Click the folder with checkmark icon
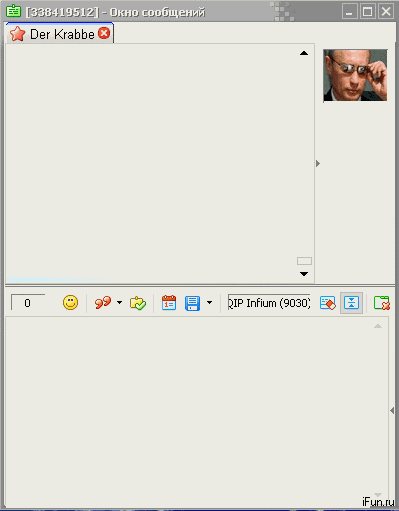The width and height of the screenshot is (399, 511). coord(138,303)
